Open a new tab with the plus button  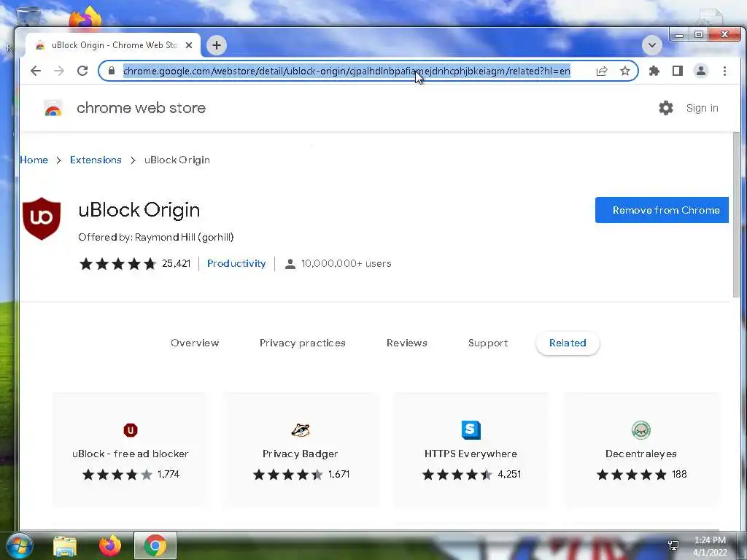(x=216, y=45)
